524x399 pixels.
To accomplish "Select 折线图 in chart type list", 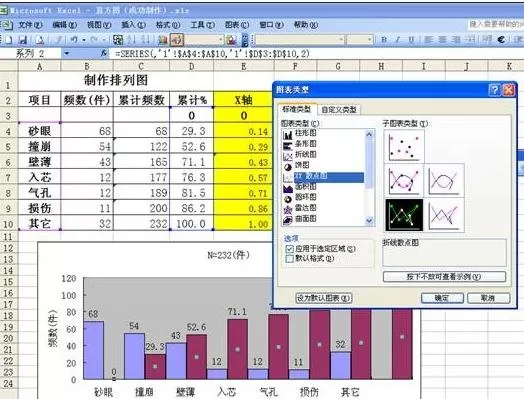I will pyautogui.click(x=305, y=155).
